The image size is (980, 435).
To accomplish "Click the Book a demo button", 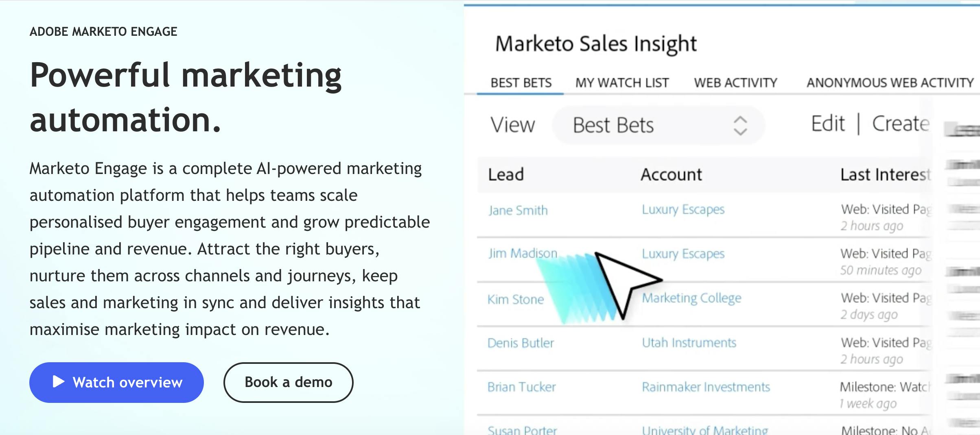I will (289, 382).
